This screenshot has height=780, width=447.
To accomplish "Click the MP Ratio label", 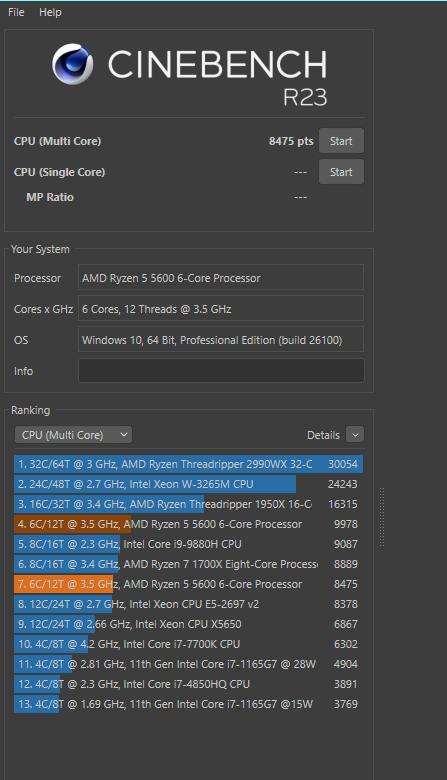I will click(50, 197).
